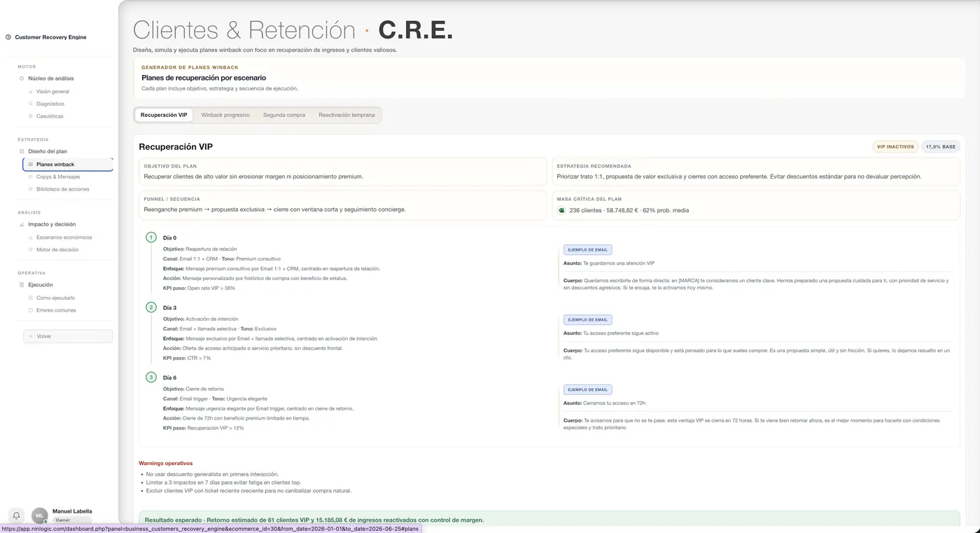Navigate to Biblioteca de acciones

63,189
